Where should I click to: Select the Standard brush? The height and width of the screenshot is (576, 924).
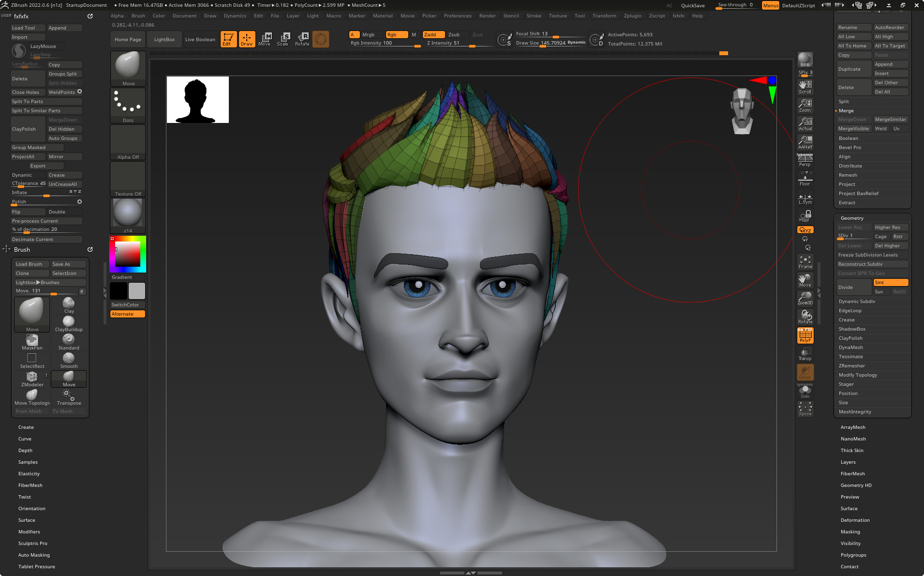click(69, 342)
